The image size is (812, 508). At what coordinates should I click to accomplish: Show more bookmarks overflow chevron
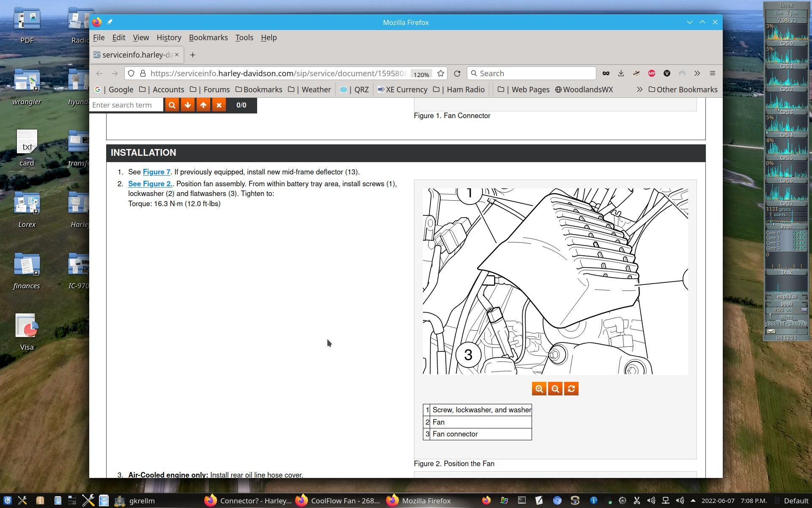point(639,89)
